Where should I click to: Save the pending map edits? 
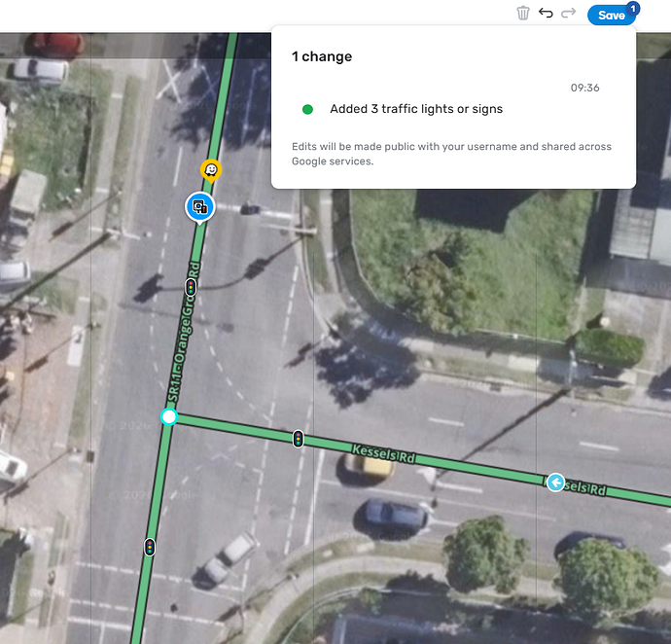click(x=611, y=16)
